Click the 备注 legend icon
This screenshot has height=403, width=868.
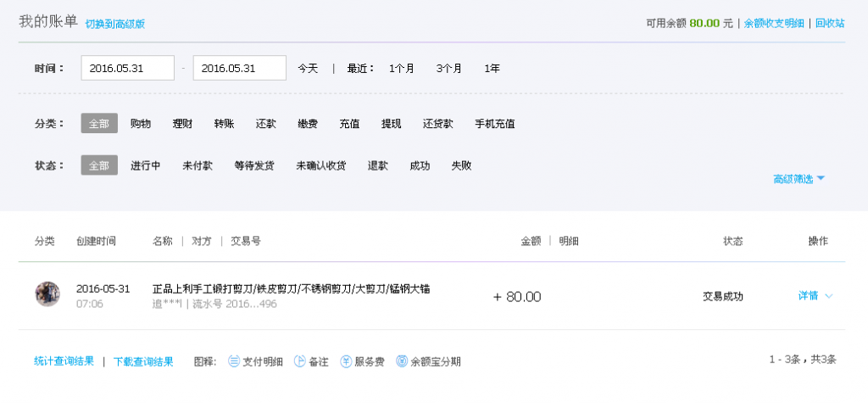[x=299, y=361]
